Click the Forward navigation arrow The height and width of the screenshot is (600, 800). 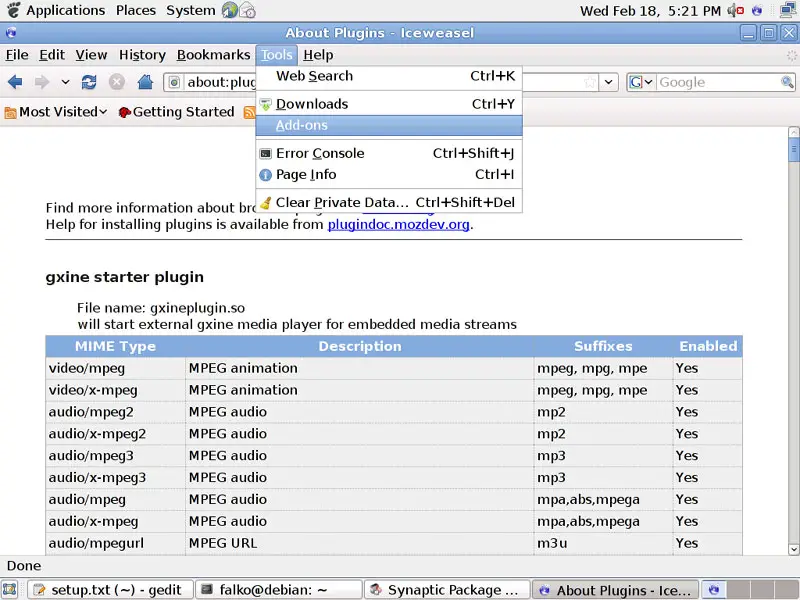point(42,82)
